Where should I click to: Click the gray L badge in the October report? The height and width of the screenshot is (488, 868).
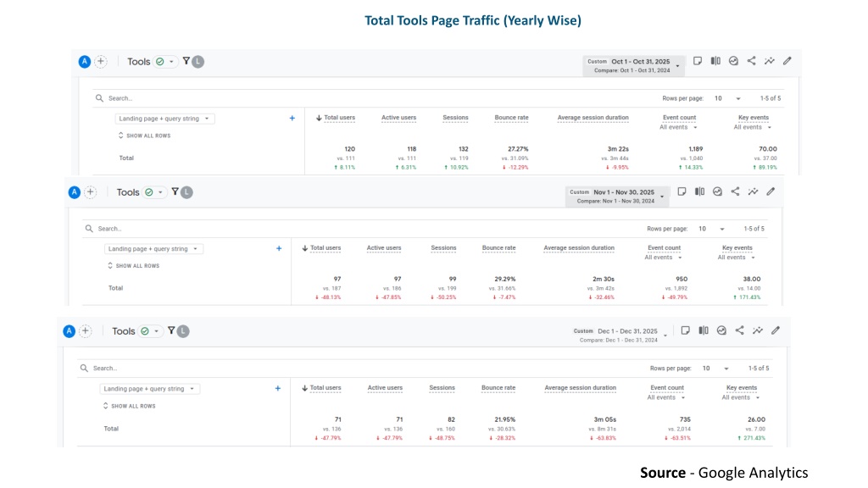pyautogui.click(x=198, y=62)
